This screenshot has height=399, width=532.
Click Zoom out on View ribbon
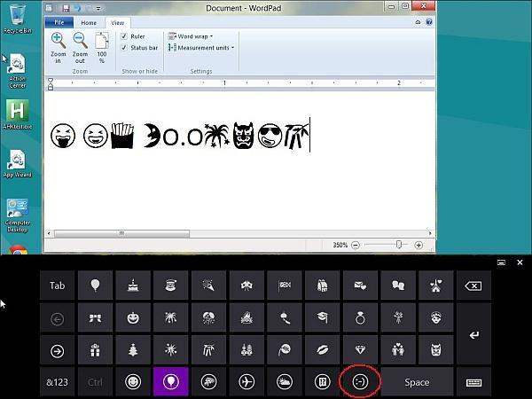pos(80,48)
